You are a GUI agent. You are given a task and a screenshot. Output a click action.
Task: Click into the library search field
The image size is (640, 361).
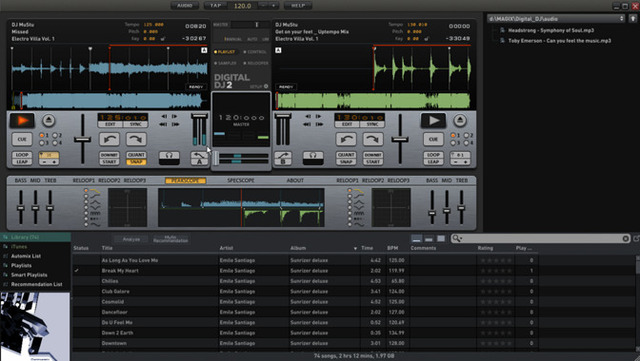pos(541,238)
